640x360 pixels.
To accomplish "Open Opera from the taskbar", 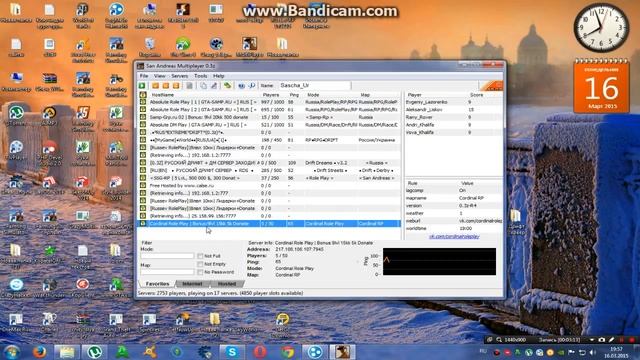I will coord(260,351).
